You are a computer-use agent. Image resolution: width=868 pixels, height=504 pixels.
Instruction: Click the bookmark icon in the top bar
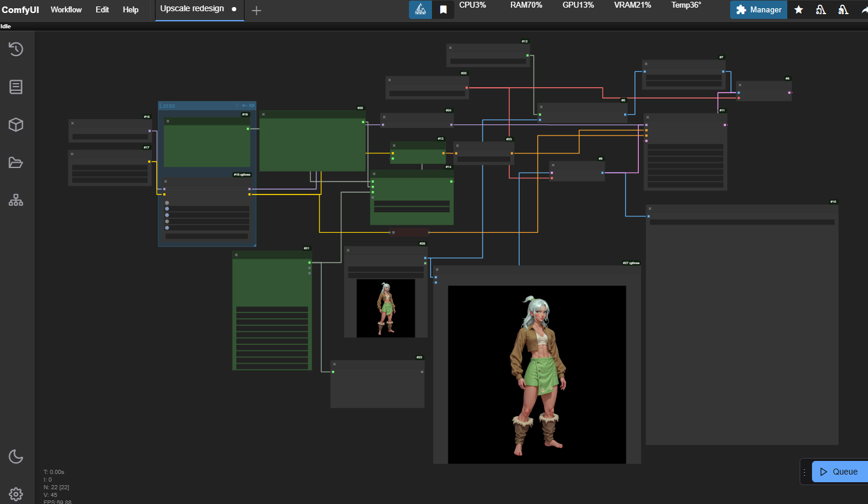click(443, 9)
